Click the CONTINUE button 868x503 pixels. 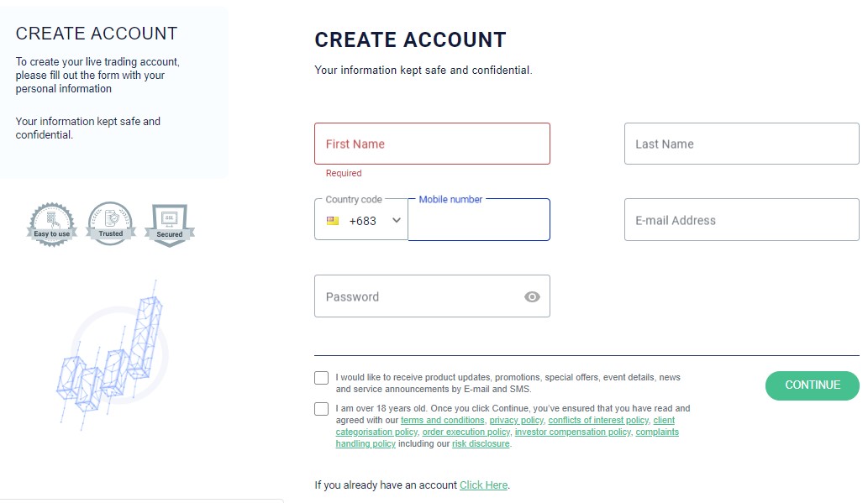point(812,385)
